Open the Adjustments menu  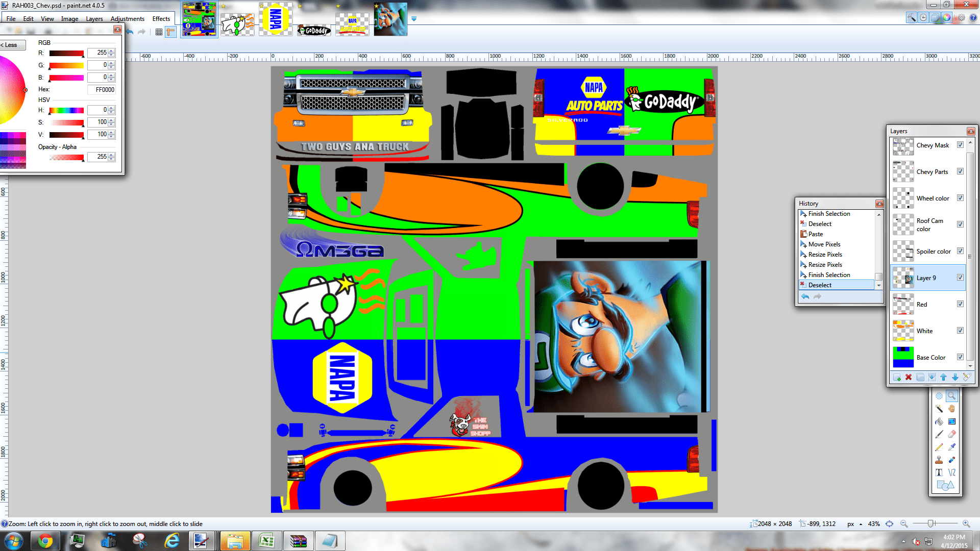[x=128, y=19]
